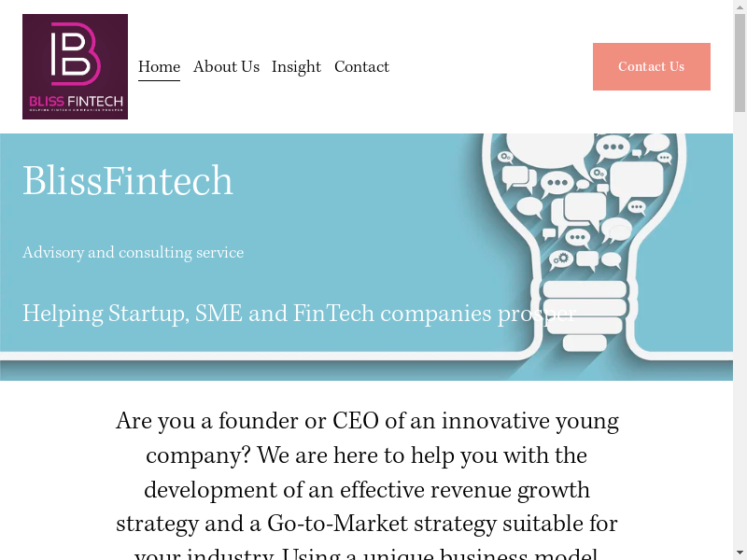Click the Bliss Fintech logo
Screen dimensions: 747x560
(x=75, y=66)
